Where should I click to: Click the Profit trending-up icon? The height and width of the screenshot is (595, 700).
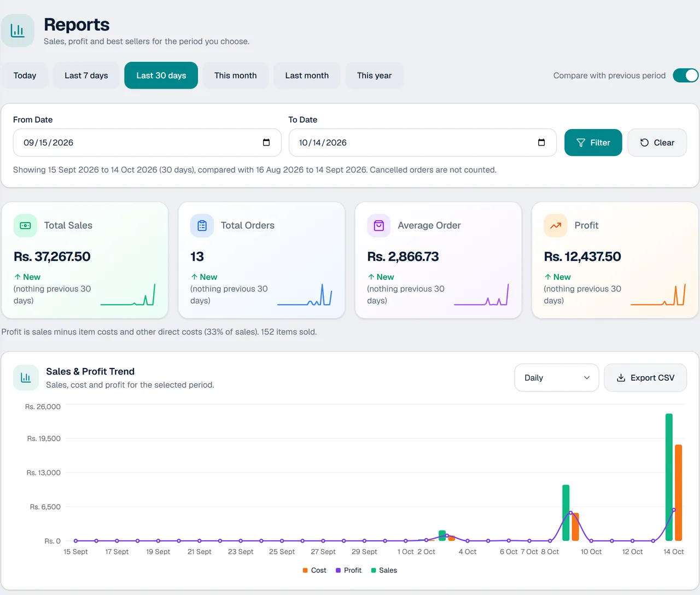click(x=556, y=225)
